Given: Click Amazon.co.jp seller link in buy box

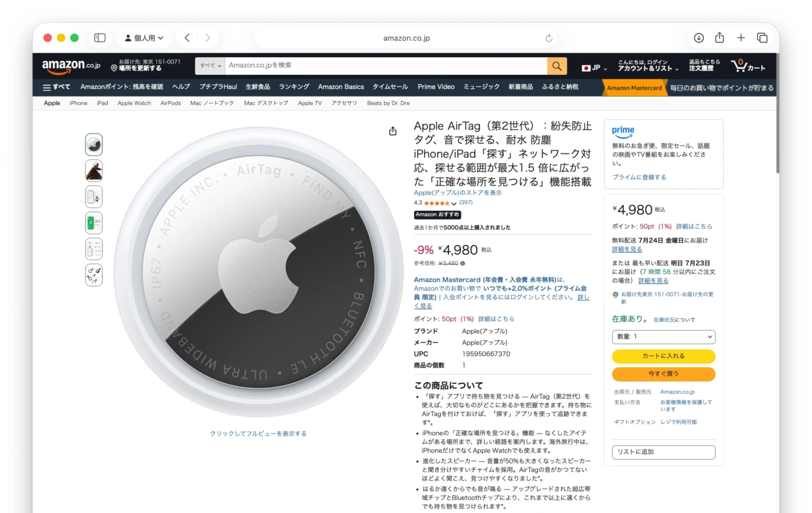Looking at the screenshot, I should pos(678,392).
